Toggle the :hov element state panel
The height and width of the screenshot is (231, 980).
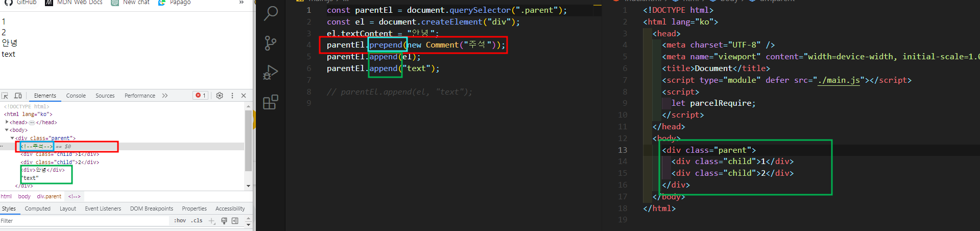point(180,221)
